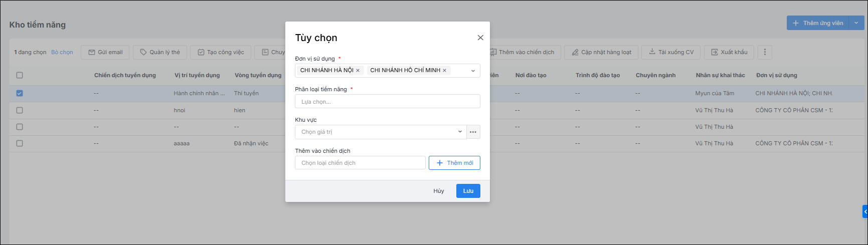Viewport: 868px width, 245px height.
Task: Close the Tùy chọn dialog
Action: [480, 38]
